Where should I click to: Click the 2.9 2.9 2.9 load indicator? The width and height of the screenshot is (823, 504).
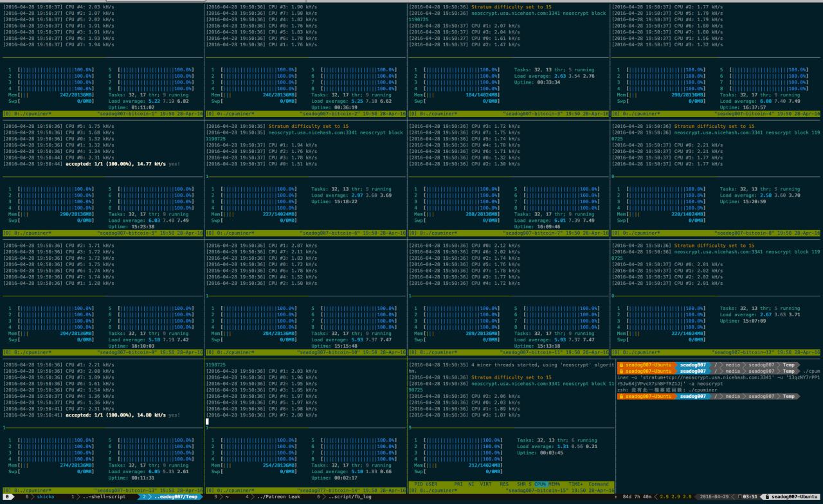tap(676, 497)
